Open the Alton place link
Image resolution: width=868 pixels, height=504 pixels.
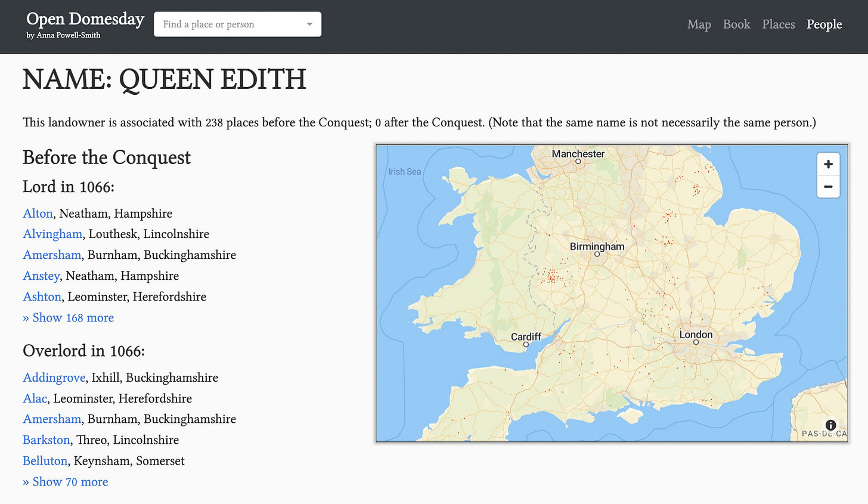click(38, 214)
